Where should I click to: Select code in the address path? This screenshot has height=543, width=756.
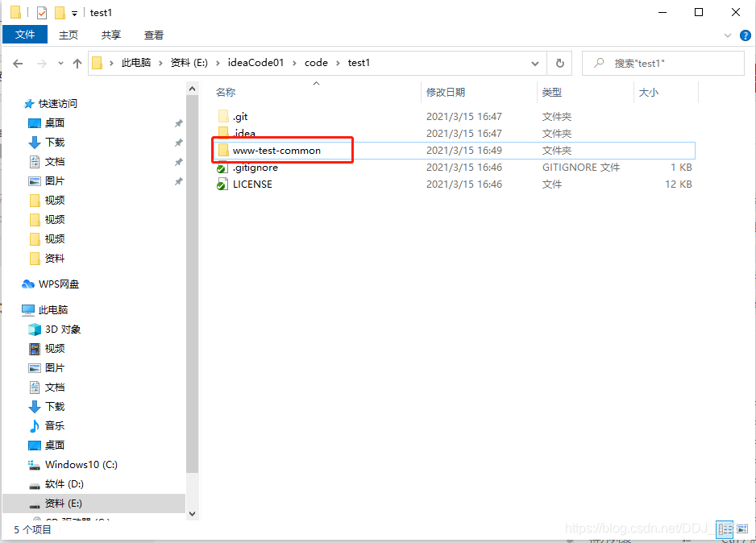click(316, 63)
